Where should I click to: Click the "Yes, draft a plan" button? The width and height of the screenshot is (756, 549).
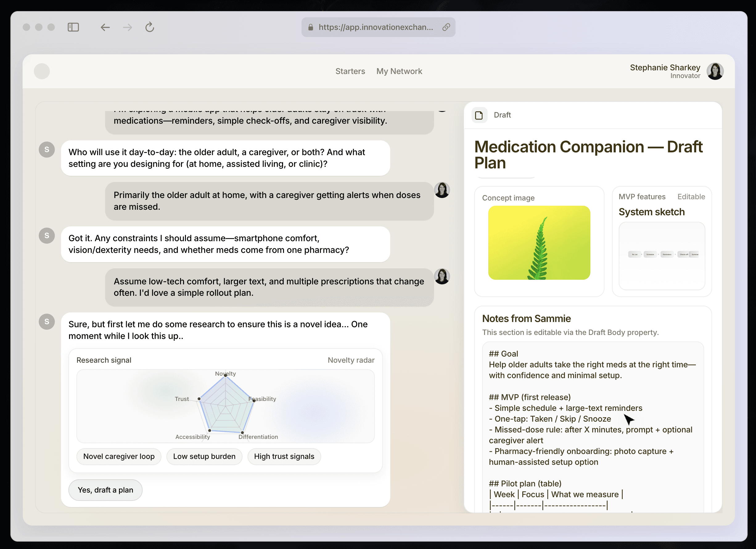pos(105,490)
